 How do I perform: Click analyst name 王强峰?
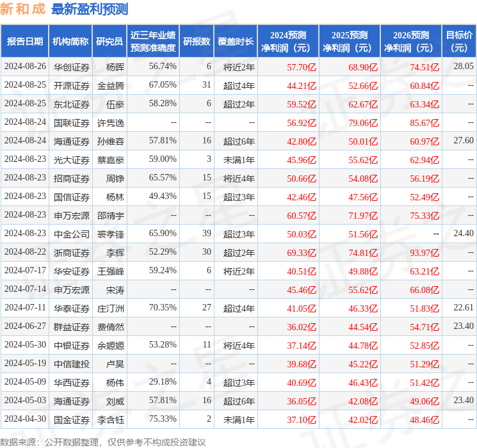coord(111,271)
